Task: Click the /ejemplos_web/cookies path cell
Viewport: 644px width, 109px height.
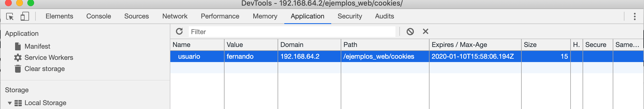Action: 385,56
